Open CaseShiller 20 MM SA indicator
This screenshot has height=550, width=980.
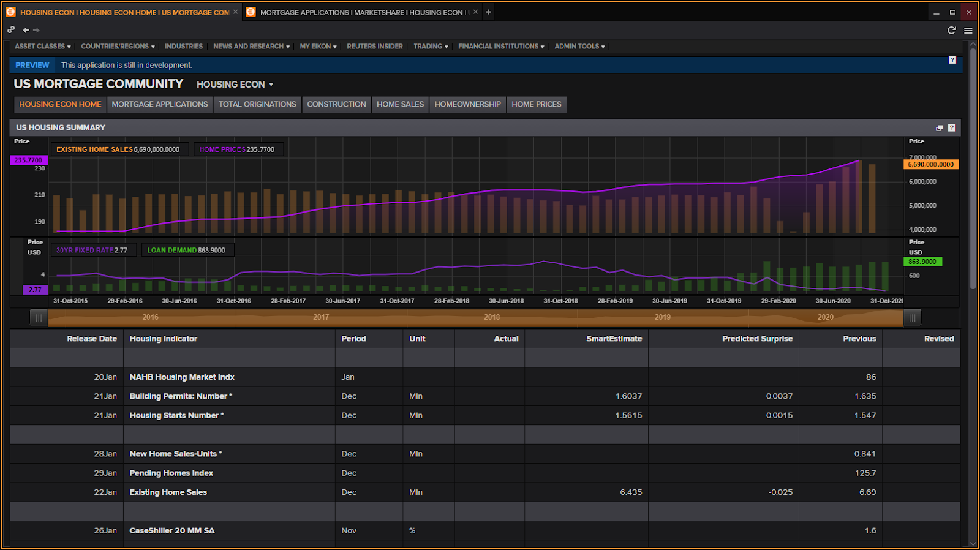172,530
